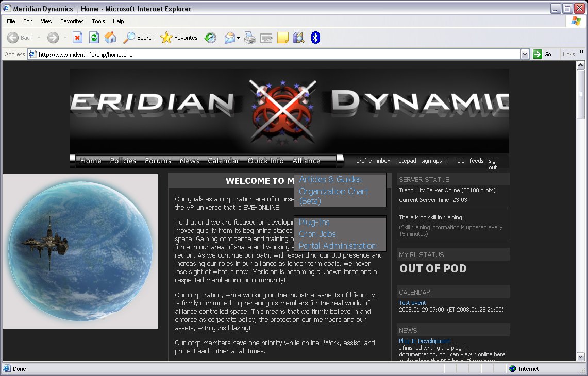The width and height of the screenshot is (588, 376).
Task: Select Articles & Guides dropdown entry
Action: coord(330,180)
